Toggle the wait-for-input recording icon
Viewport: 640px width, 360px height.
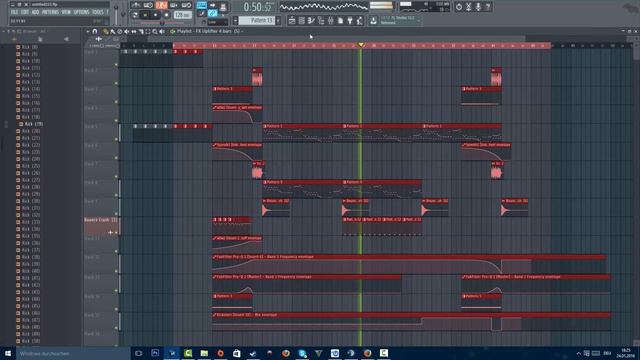coord(148,5)
